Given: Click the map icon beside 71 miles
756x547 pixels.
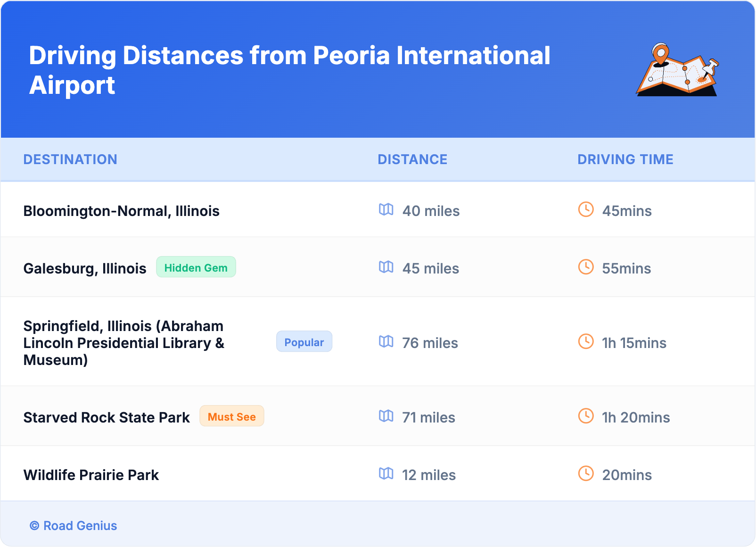Looking at the screenshot, I should coord(386,416).
